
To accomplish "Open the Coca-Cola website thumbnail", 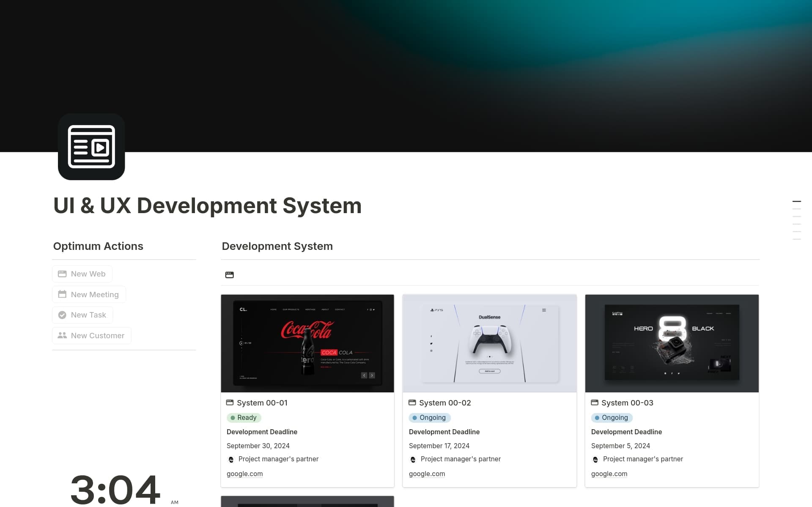I will [307, 343].
